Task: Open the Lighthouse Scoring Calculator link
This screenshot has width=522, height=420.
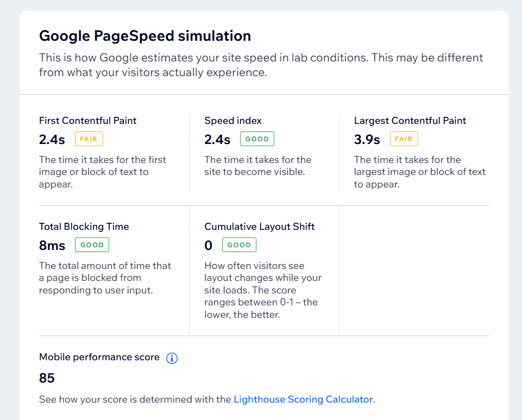Action: [x=303, y=399]
